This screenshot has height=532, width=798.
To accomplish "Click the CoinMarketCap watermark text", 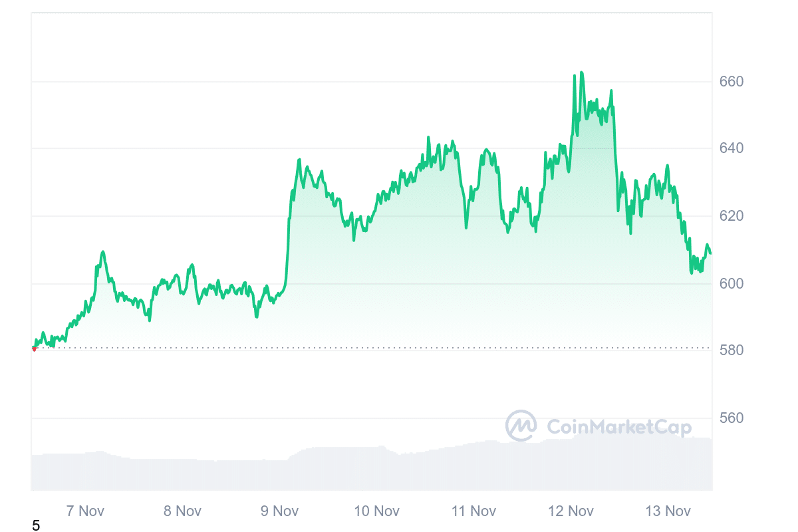I will click(x=618, y=427).
